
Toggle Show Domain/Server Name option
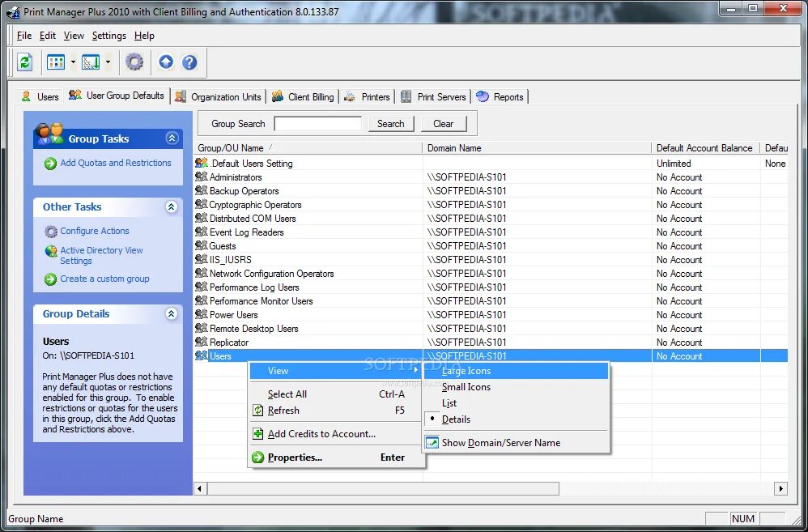[515, 442]
